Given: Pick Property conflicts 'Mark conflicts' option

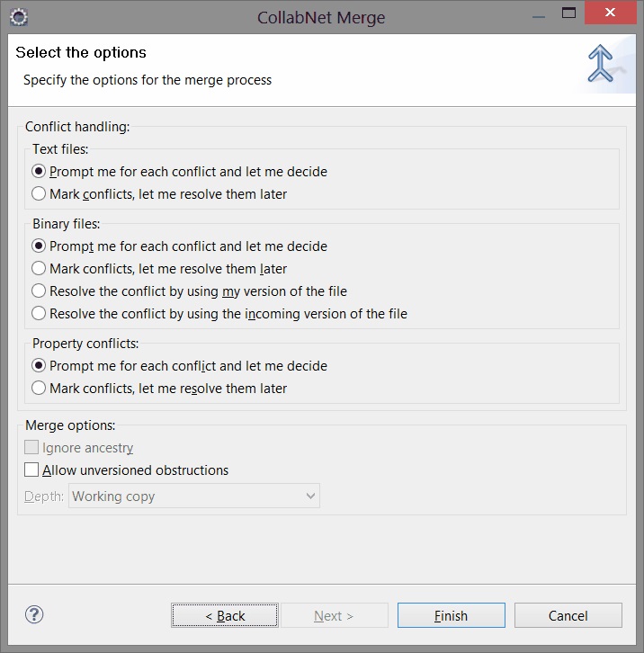Looking at the screenshot, I should tap(39, 389).
